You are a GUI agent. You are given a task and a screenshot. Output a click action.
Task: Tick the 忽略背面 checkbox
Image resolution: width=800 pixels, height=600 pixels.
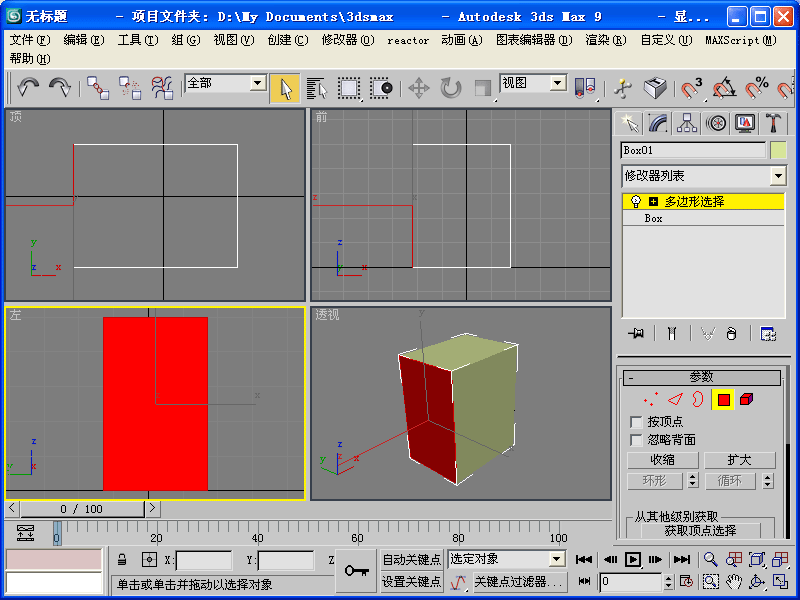point(636,440)
